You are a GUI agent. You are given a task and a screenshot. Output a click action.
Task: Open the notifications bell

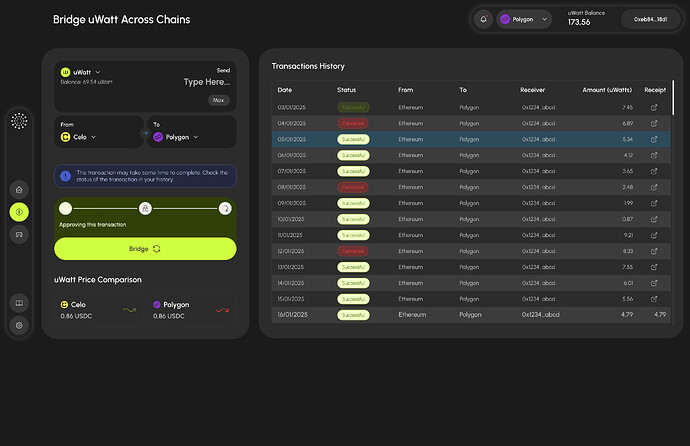tap(484, 19)
